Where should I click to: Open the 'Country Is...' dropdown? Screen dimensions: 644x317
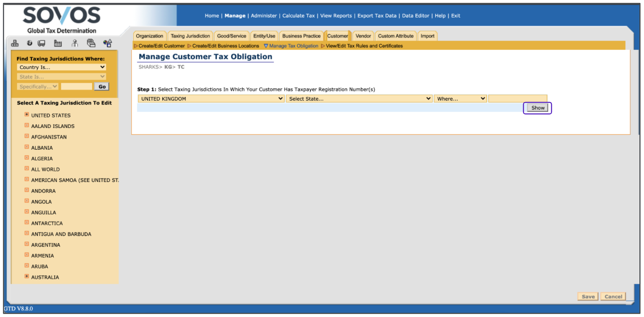point(62,67)
